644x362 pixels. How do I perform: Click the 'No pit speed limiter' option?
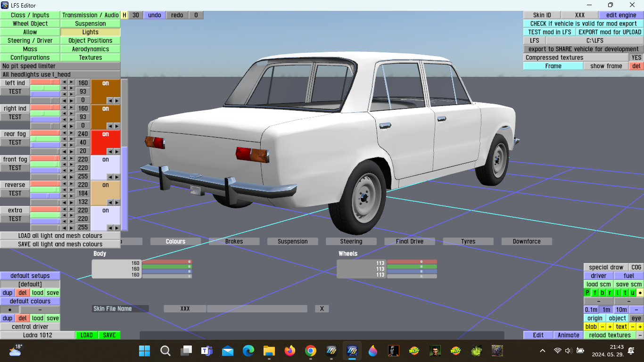[x=60, y=66]
